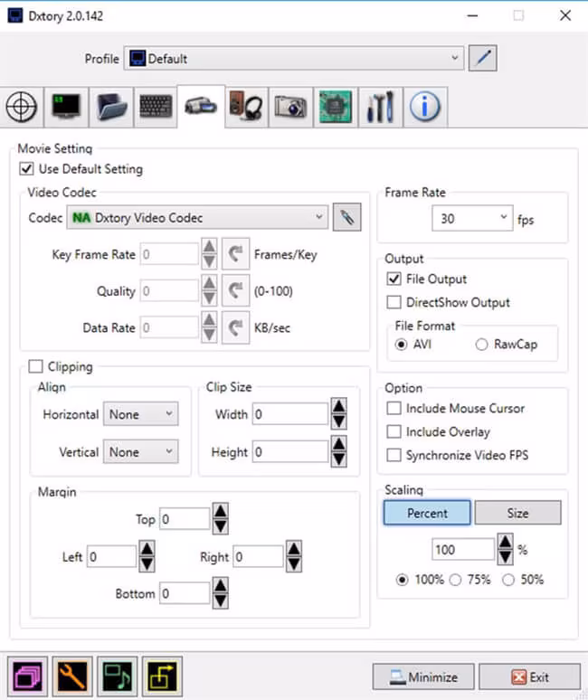Open the Profile dropdown

click(294, 58)
